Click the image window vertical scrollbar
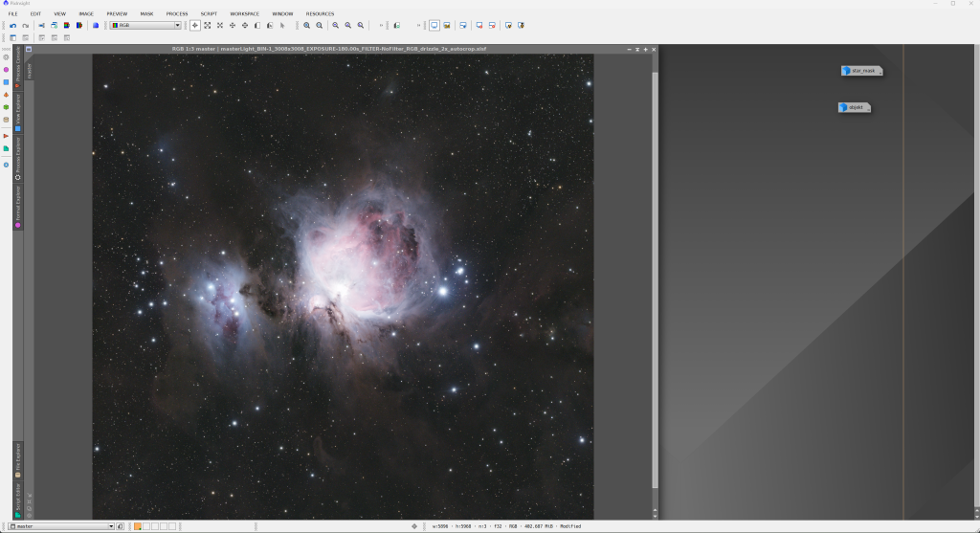 click(655, 278)
